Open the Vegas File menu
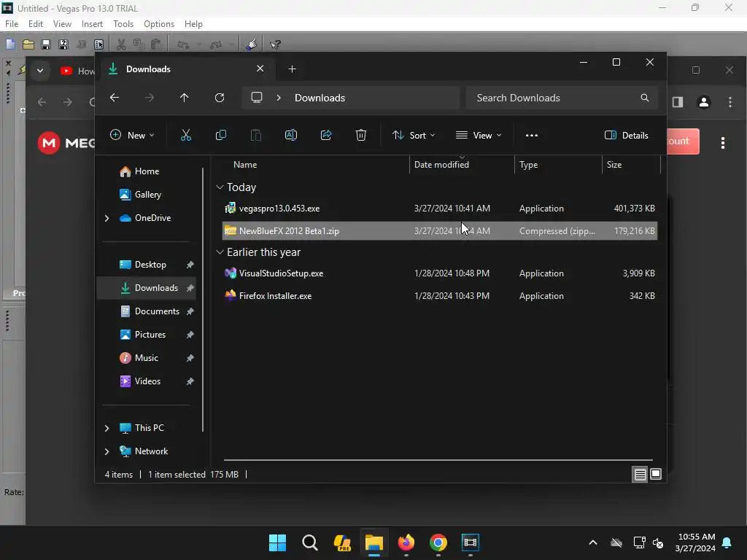Image resolution: width=747 pixels, height=560 pixels. click(x=12, y=24)
